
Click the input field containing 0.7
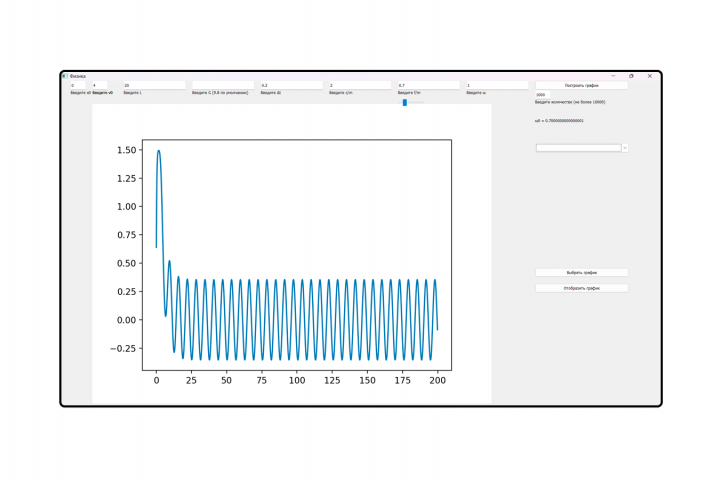[x=428, y=85]
